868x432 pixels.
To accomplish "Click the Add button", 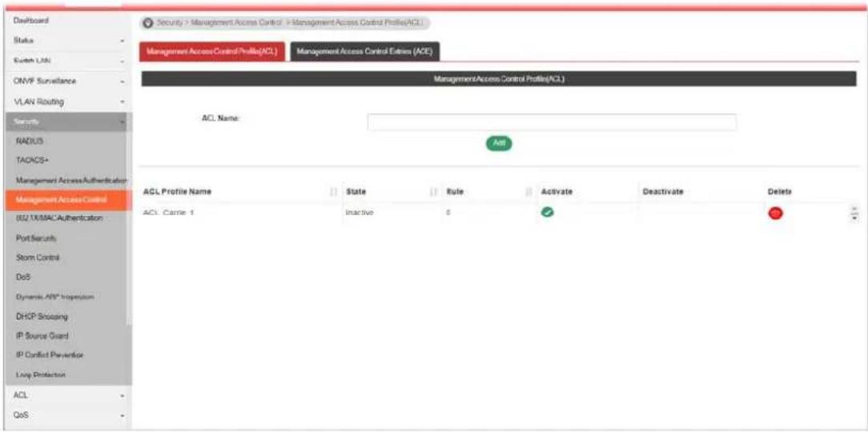I will tap(499, 143).
